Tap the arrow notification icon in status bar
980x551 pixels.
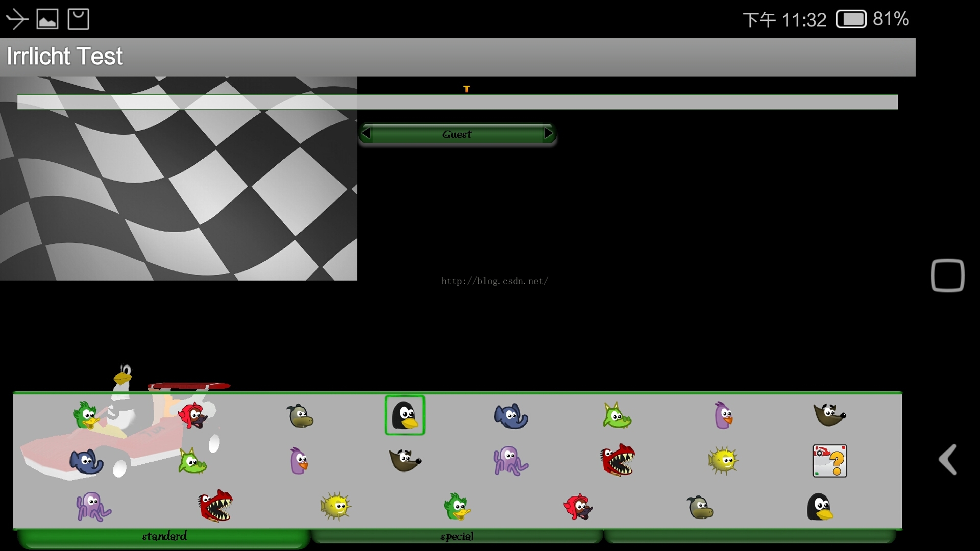tap(17, 19)
